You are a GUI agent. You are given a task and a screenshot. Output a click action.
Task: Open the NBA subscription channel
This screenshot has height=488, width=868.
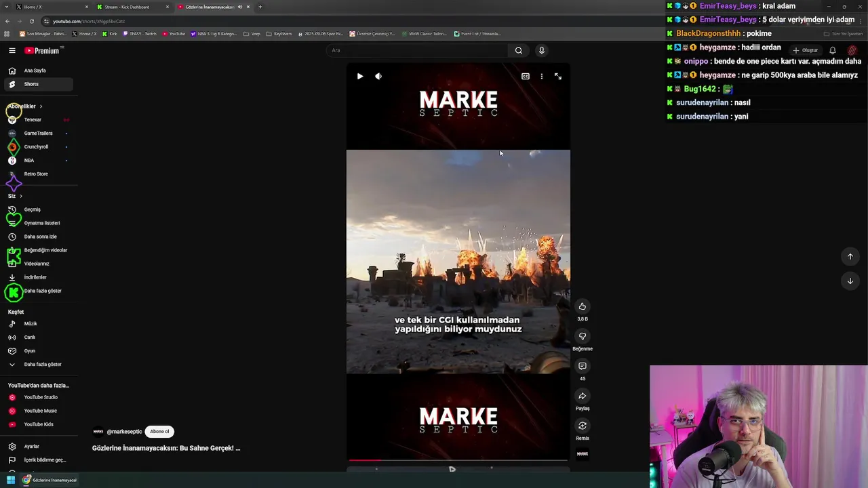tap(38, 161)
